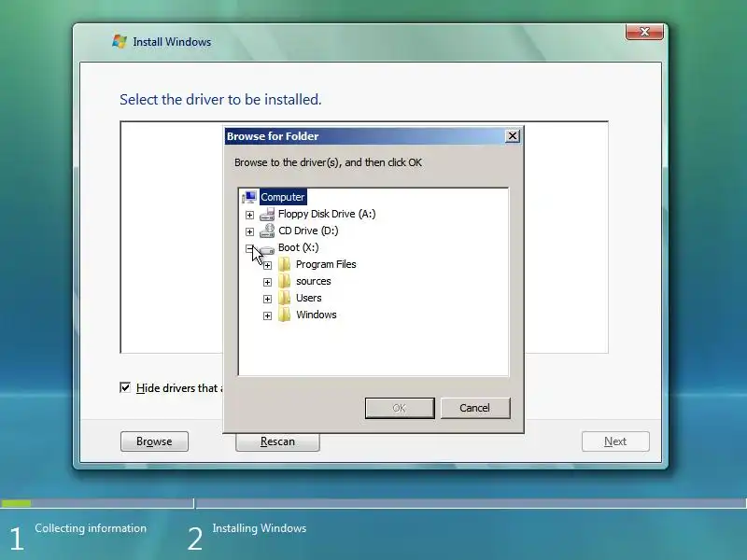Select the Program Files label

click(326, 264)
